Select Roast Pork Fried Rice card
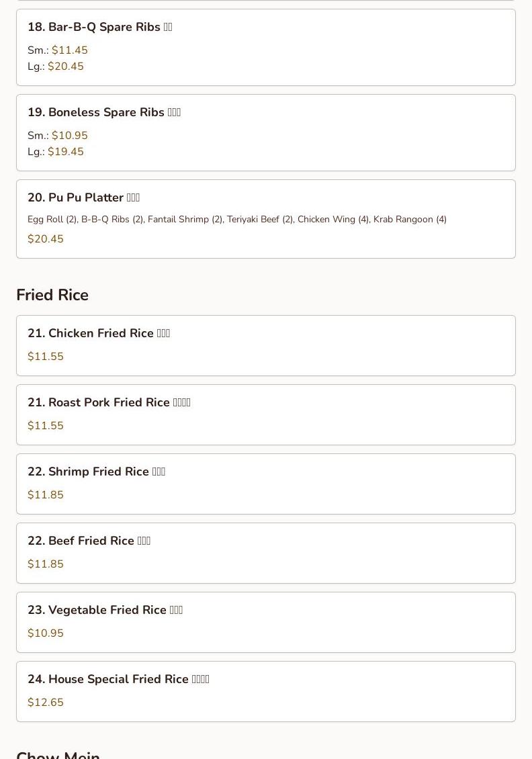Image resolution: width=532 pixels, height=759 pixels. [x=266, y=415]
